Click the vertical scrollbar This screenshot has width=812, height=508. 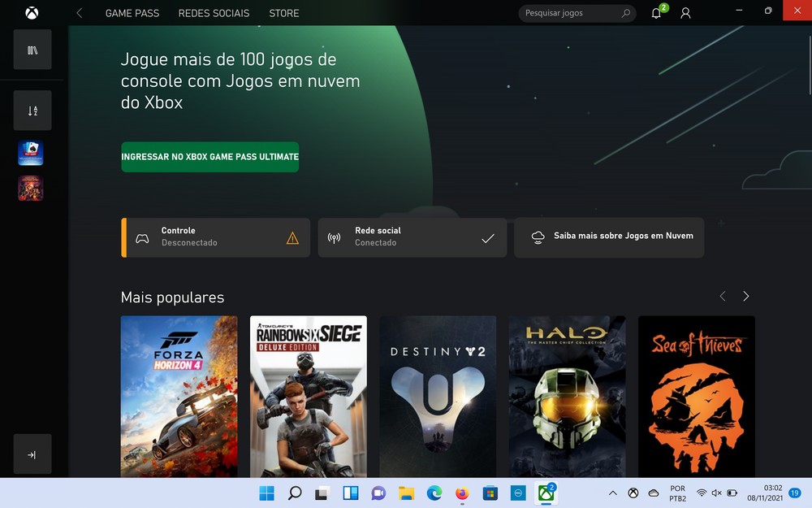click(810, 66)
